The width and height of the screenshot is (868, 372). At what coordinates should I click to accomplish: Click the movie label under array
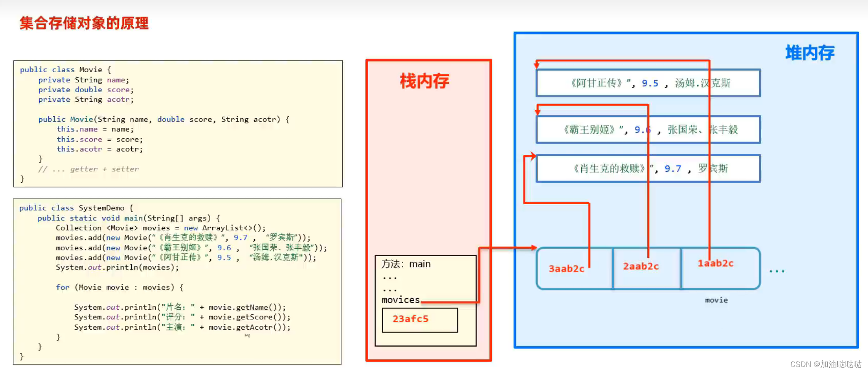716,300
